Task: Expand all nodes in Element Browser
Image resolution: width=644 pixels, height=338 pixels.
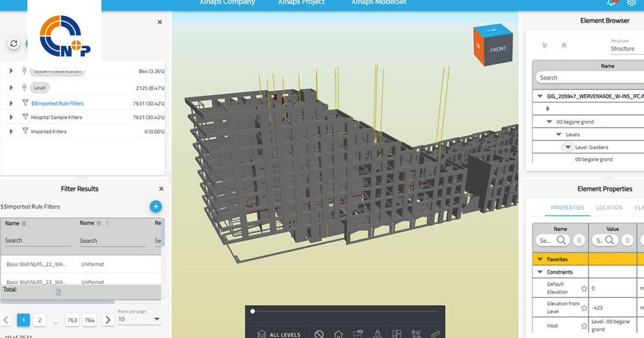Action: [545, 46]
